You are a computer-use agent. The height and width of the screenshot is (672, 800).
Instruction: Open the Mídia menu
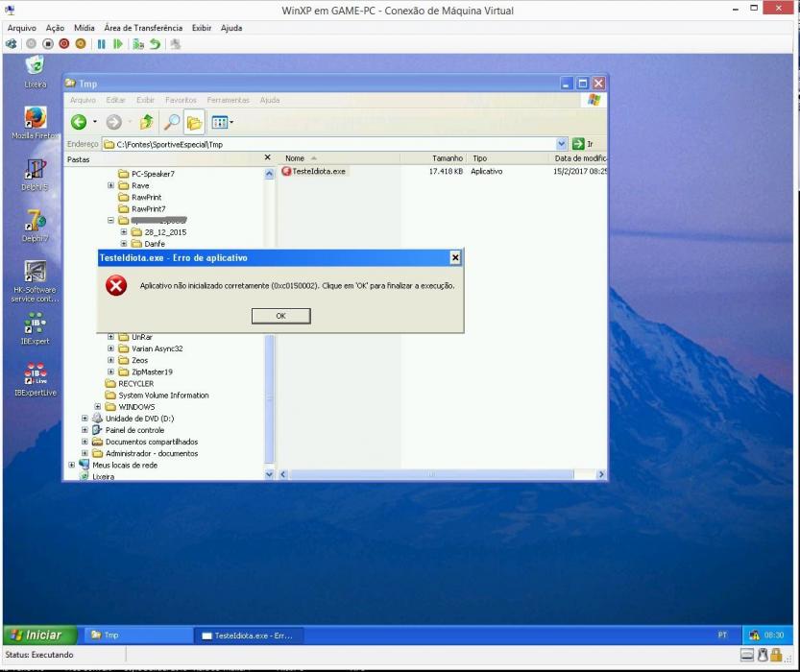pyautogui.click(x=85, y=28)
